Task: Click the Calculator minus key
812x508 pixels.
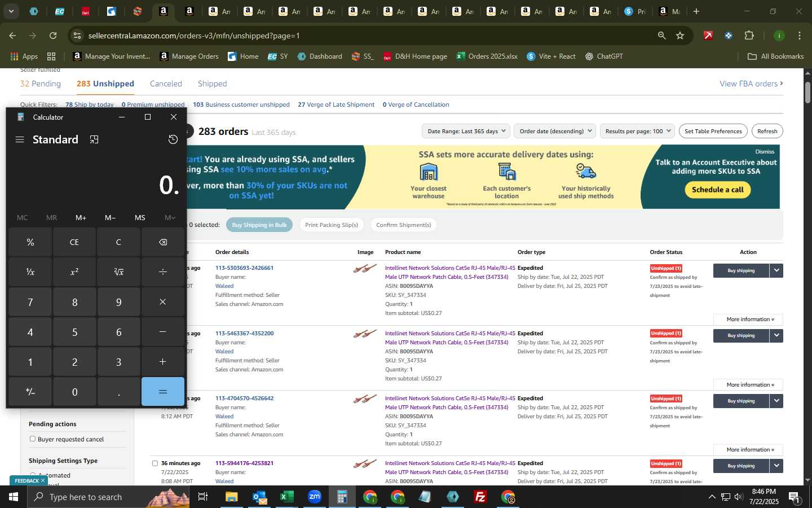Action: tap(163, 332)
